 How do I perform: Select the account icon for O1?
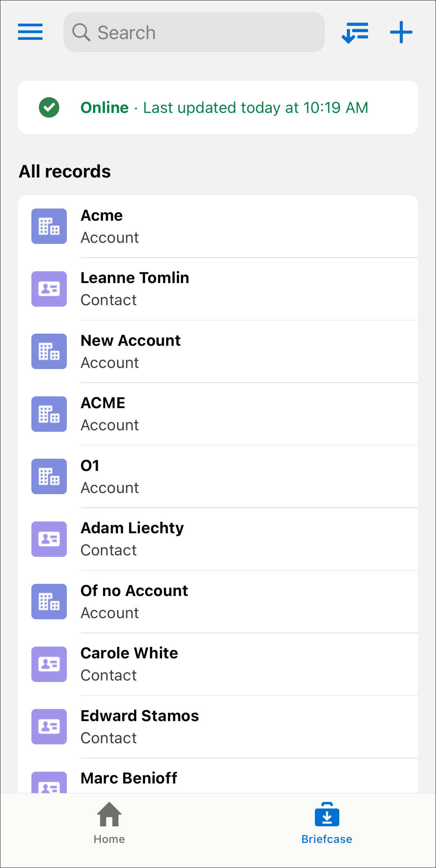pos(48,476)
